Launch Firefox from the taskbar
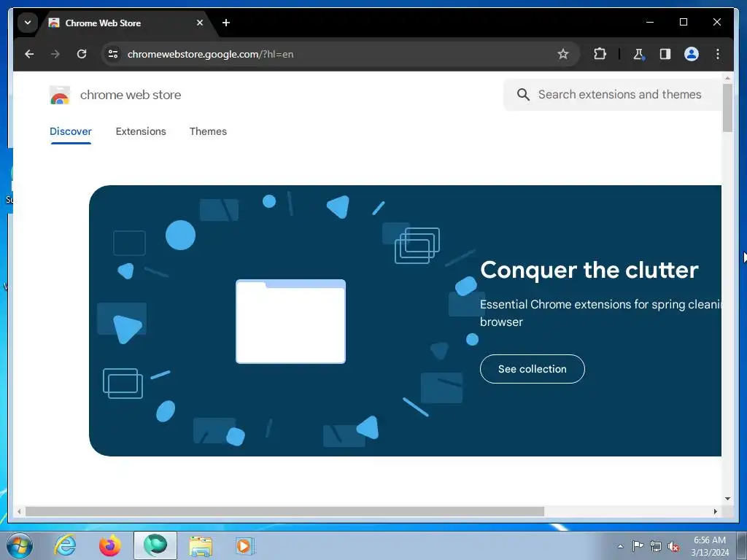Image resolution: width=747 pixels, height=560 pixels. tap(109, 545)
